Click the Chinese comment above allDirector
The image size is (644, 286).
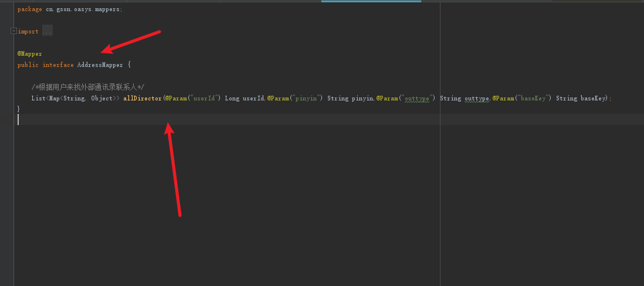(x=88, y=87)
